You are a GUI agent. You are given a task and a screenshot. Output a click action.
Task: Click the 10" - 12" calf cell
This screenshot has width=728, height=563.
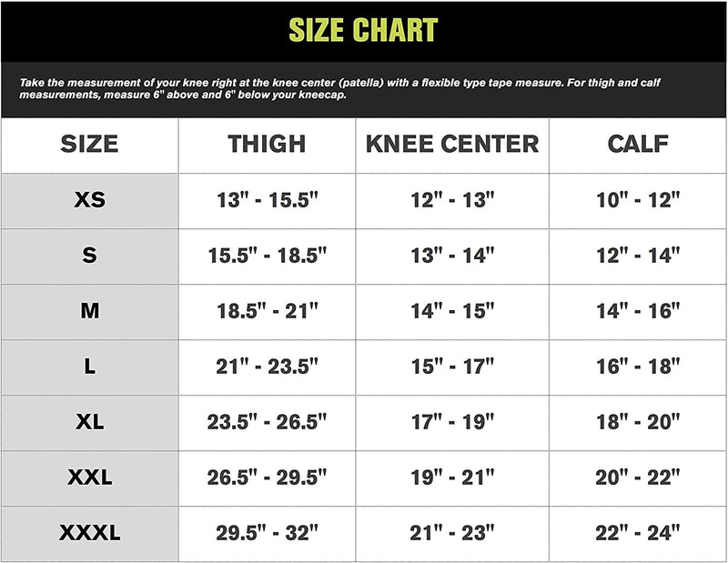click(638, 200)
